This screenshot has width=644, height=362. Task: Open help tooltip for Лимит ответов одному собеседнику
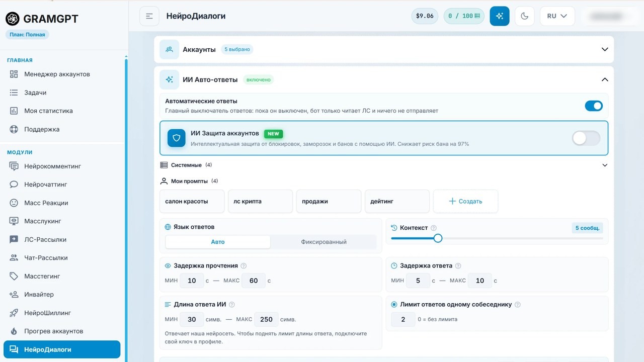point(518,305)
